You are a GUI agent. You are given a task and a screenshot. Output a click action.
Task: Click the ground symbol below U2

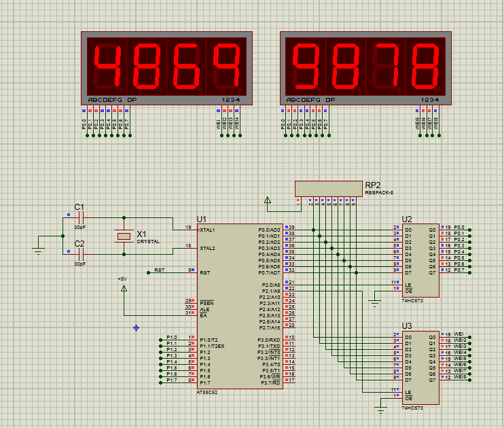374,303
